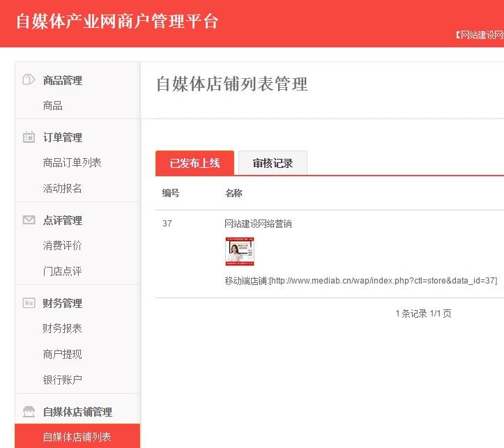Select the highlighted 自媒体店铺列表 item
Screen dimensions: 504x448
77,436
